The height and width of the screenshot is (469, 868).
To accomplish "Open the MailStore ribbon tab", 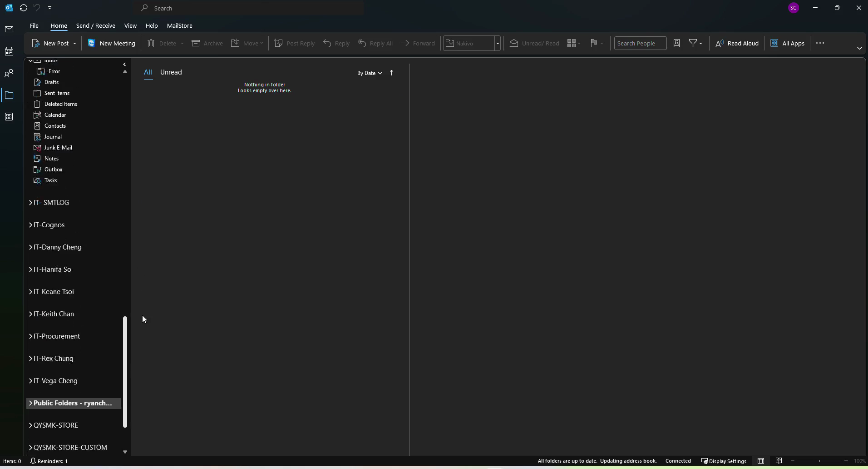I will 180,26.
